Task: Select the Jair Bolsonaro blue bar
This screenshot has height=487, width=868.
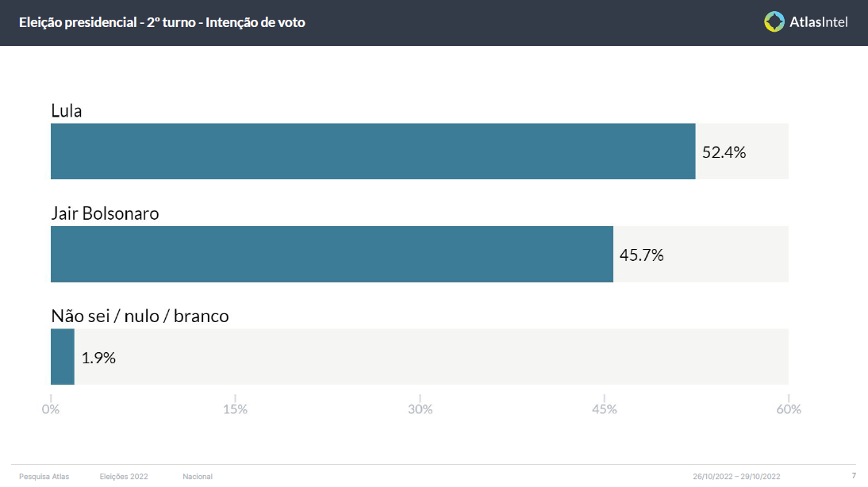Action: [x=332, y=254]
